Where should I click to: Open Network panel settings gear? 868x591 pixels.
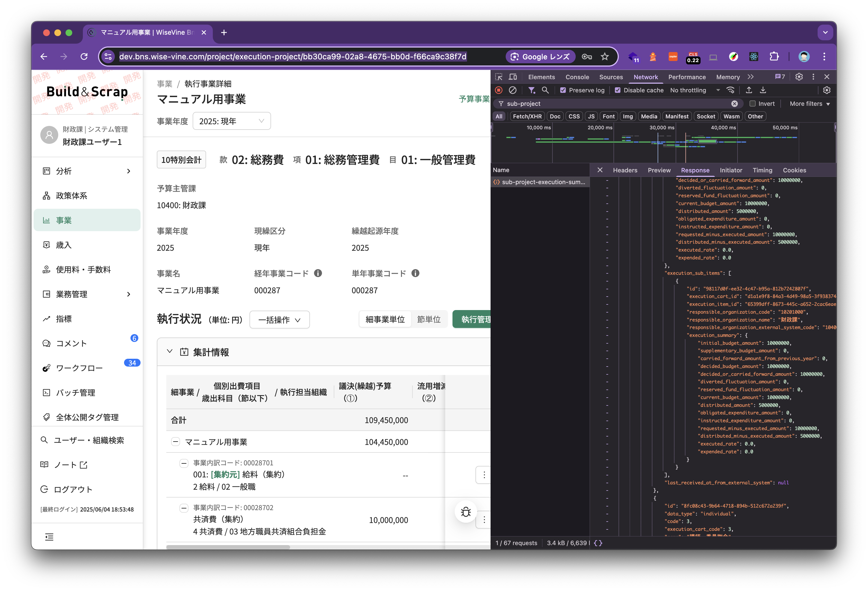827,90
